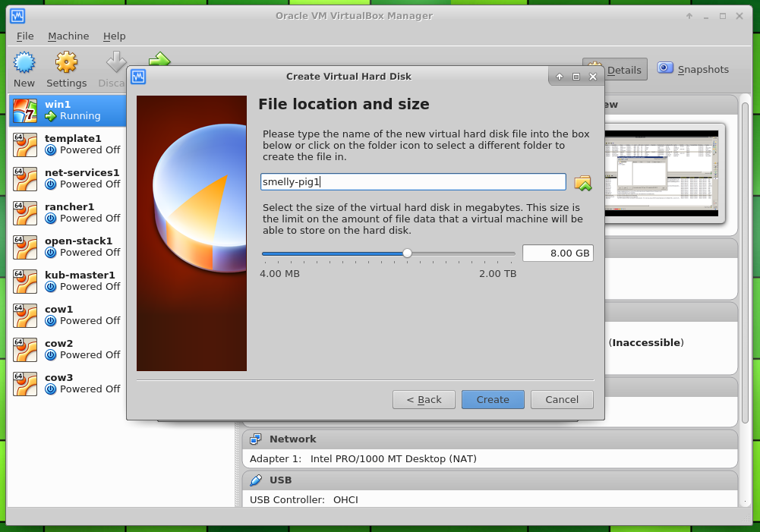Select the net-services1 virtual machine
The width and height of the screenshot is (760, 532).
point(68,179)
